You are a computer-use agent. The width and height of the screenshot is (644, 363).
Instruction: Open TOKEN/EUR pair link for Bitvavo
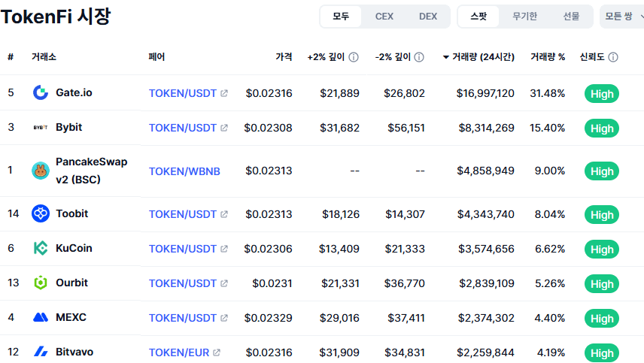pyautogui.click(x=179, y=352)
